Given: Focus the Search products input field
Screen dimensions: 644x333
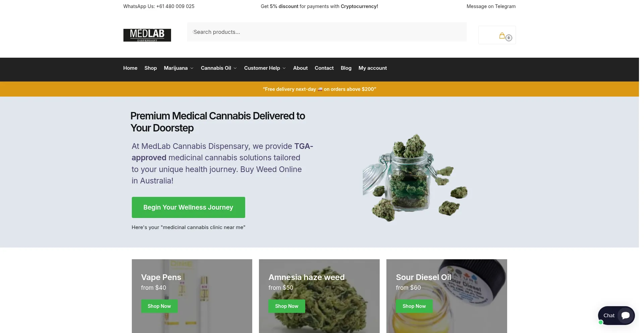Looking at the screenshot, I should coord(327,32).
